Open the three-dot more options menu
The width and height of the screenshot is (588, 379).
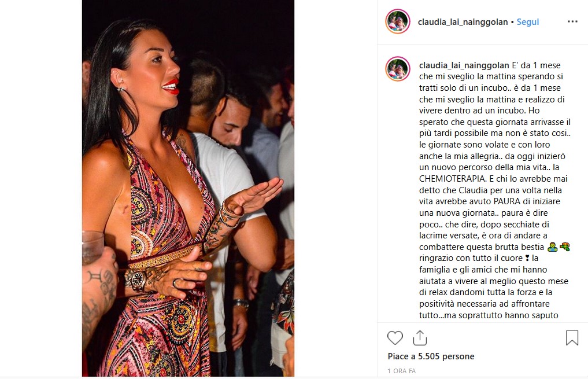(x=572, y=22)
